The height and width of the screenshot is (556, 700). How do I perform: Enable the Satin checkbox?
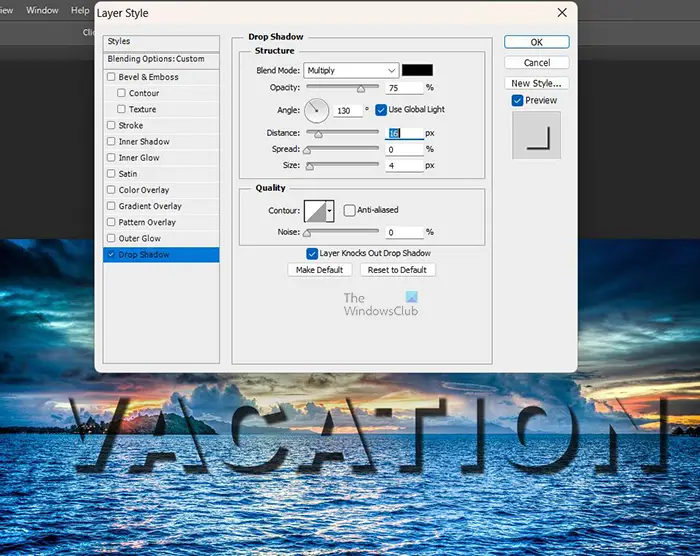coord(111,173)
